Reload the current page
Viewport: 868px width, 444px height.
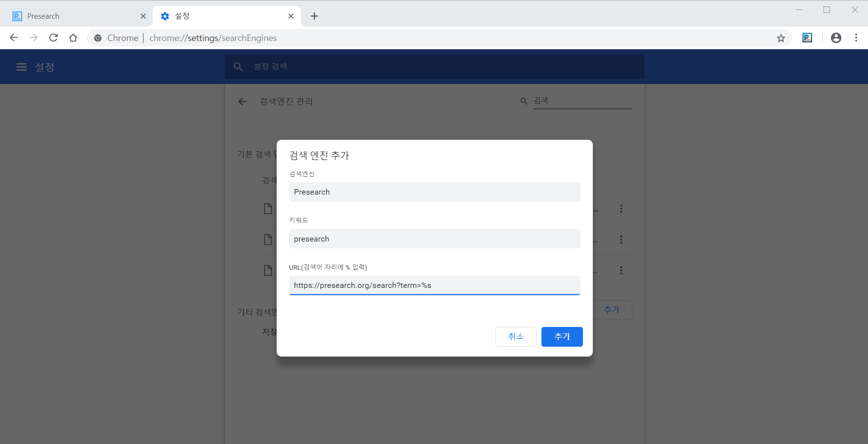(x=53, y=38)
